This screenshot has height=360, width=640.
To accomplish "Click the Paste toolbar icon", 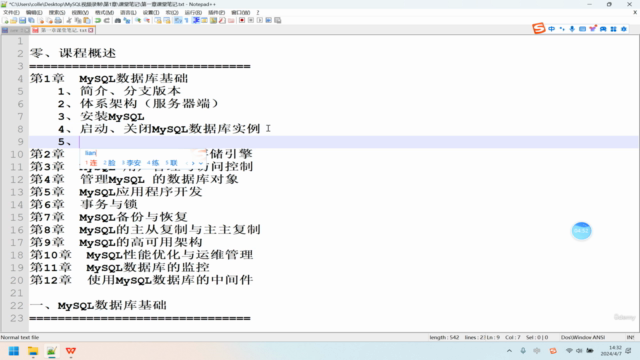I will tap(87, 20).
